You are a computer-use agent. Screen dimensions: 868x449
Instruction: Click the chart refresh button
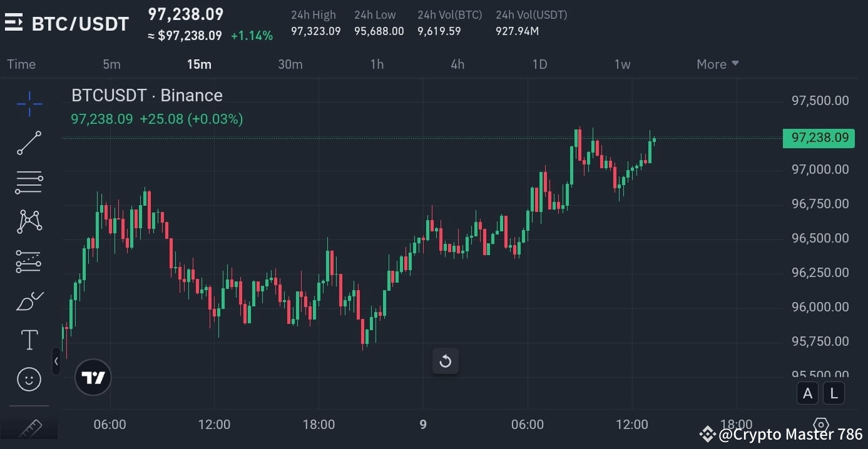(445, 361)
